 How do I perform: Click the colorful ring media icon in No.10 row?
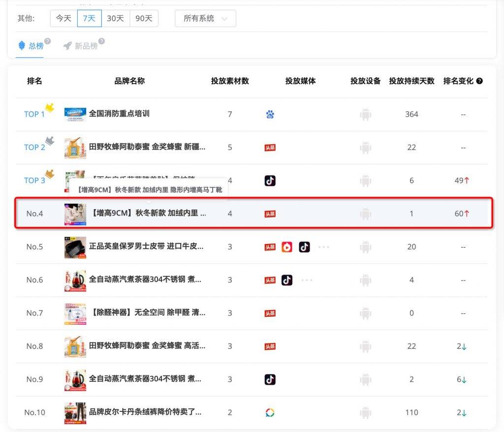point(270,412)
